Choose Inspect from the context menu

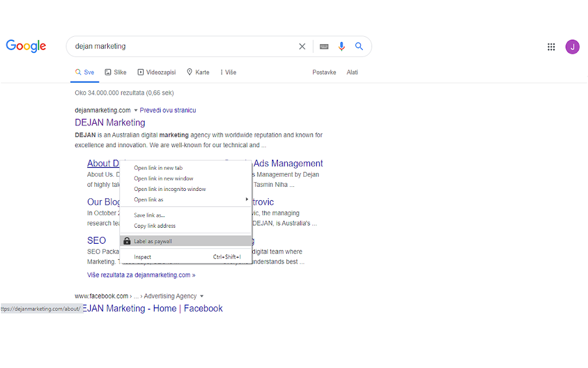[185, 257]
